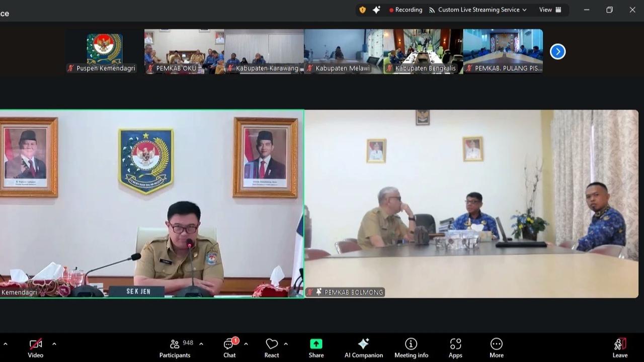Screen dimensions: 644x362
Task: Open Meeting info
Action: 411,348
